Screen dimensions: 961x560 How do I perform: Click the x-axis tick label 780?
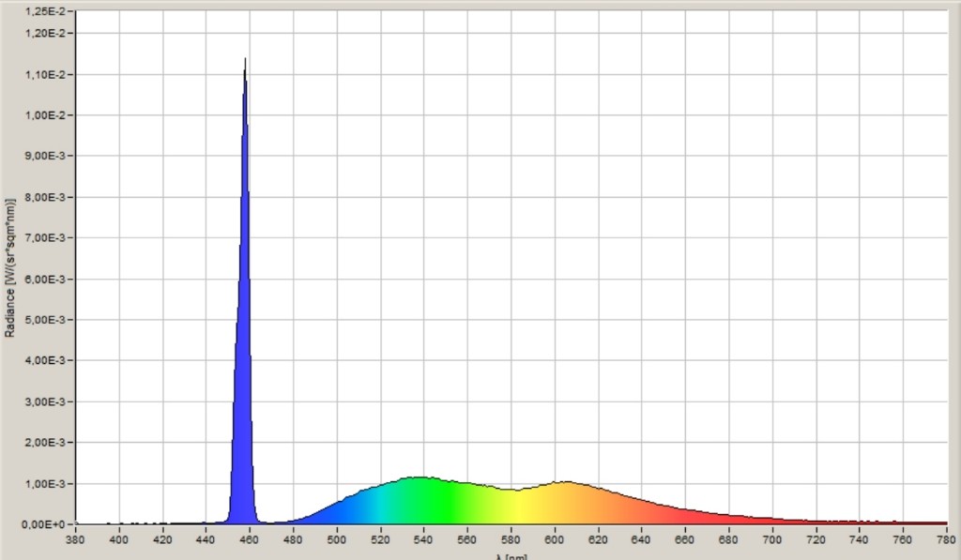[947, 538]
